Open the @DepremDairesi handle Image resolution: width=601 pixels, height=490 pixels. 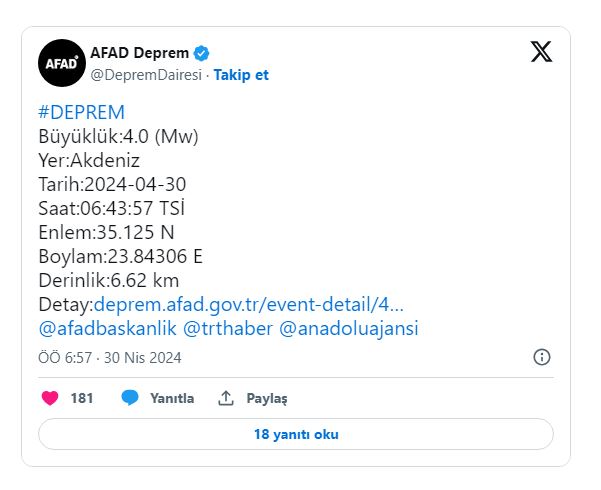146,75
